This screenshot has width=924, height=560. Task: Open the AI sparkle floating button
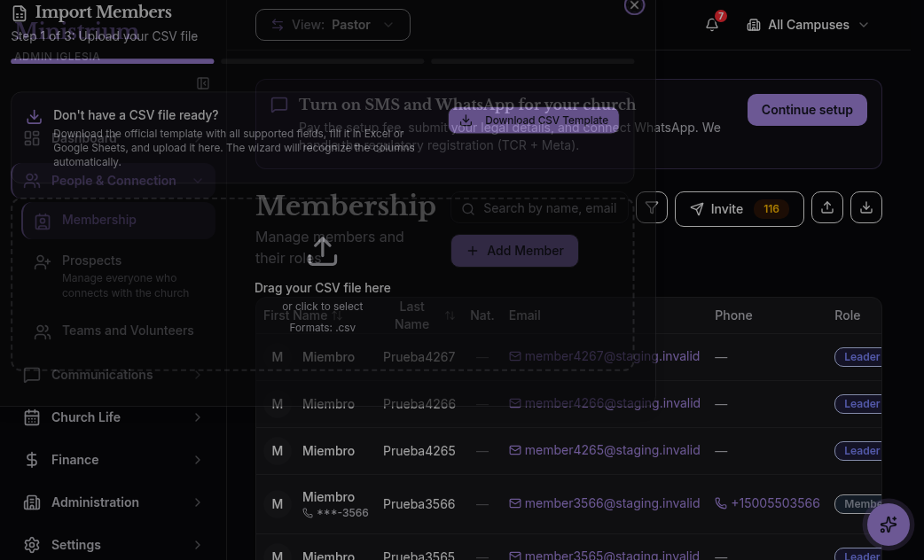(x=888, y=524)
